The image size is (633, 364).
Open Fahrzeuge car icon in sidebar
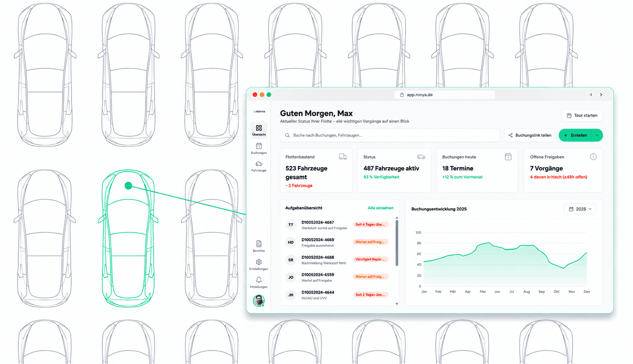tap(259, 164)
